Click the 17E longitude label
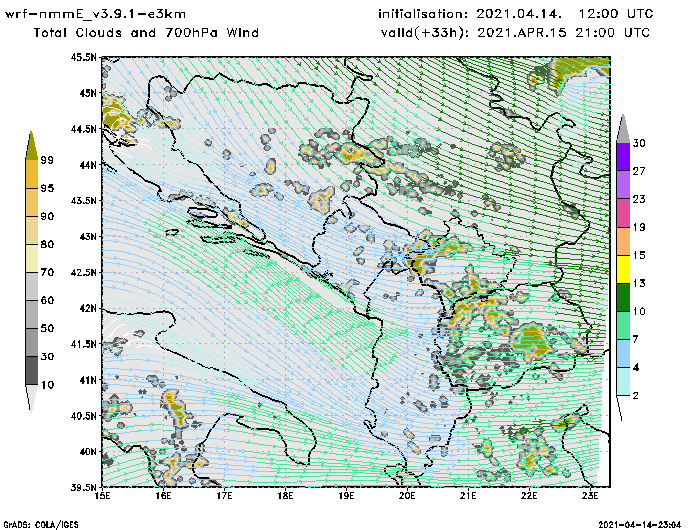 tap(225, 496)
